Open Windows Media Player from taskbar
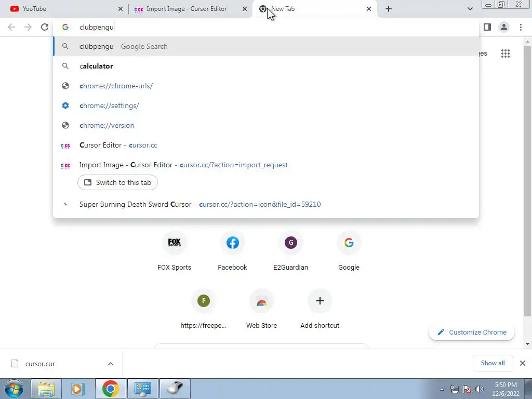Viewport: 532px width, 399px height. [x=78, y=389]
